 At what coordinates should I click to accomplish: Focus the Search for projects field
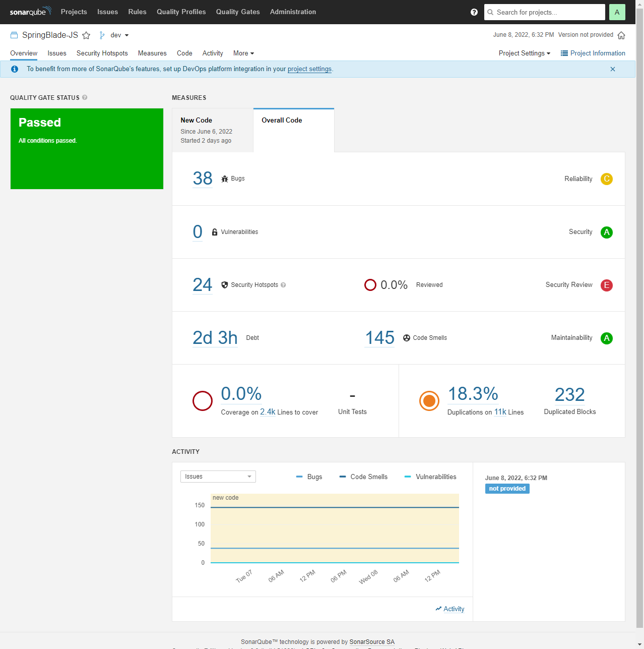(x=545, y=12)
